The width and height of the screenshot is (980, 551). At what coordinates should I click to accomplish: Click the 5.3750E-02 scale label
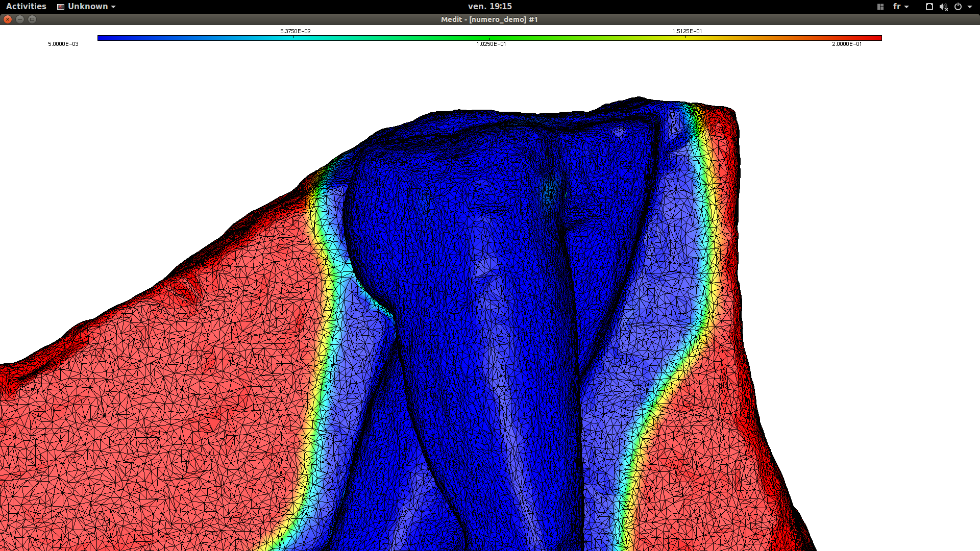coord(295,31)
